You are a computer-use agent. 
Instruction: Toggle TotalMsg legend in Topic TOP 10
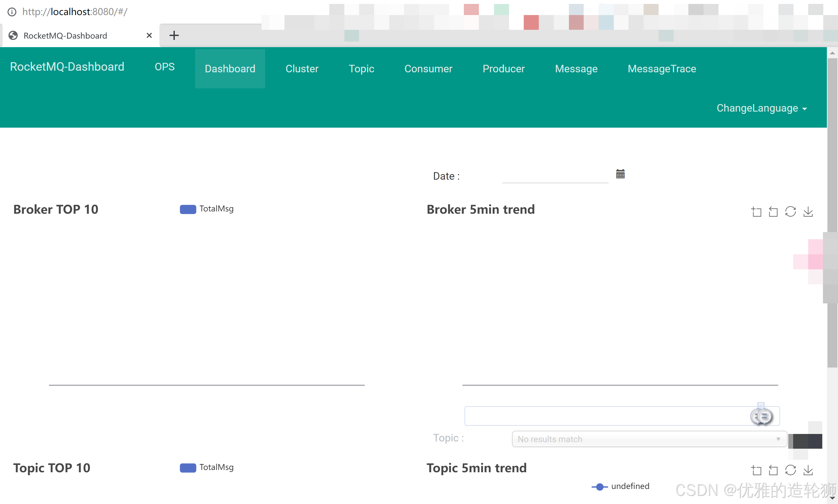pyautogui.click(x=207, y=467)
